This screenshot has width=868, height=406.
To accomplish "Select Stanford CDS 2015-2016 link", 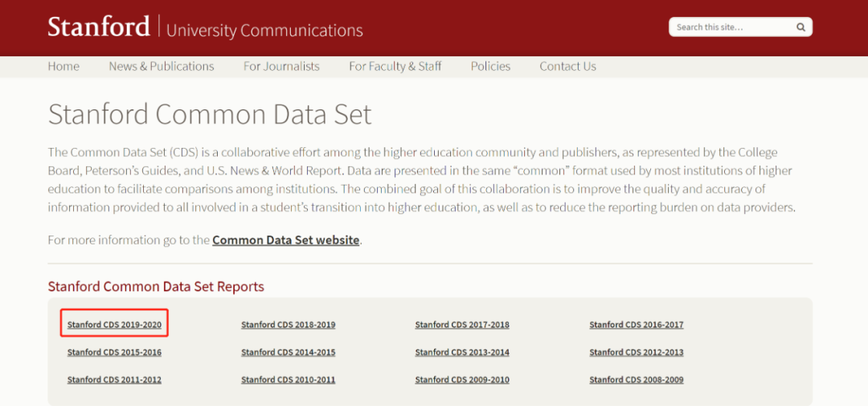I will pyautogui.click(x=114, y=352).
